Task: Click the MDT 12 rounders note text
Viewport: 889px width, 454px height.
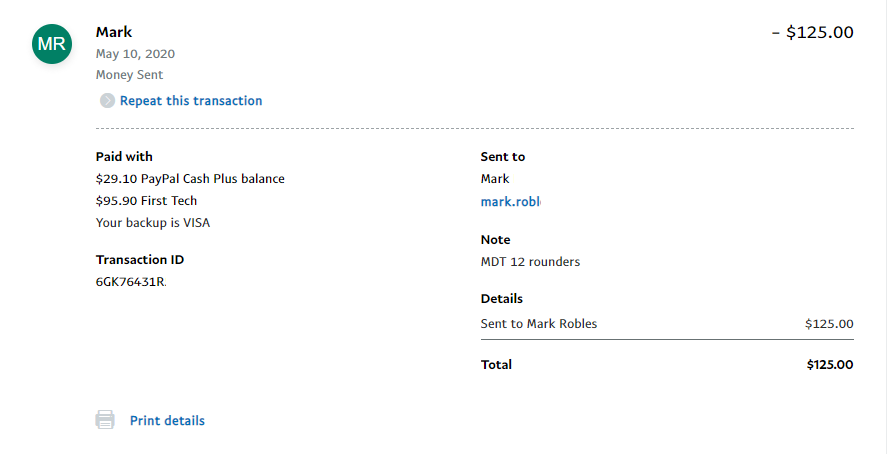Action: pyautogui.click(x=530, y=262)
